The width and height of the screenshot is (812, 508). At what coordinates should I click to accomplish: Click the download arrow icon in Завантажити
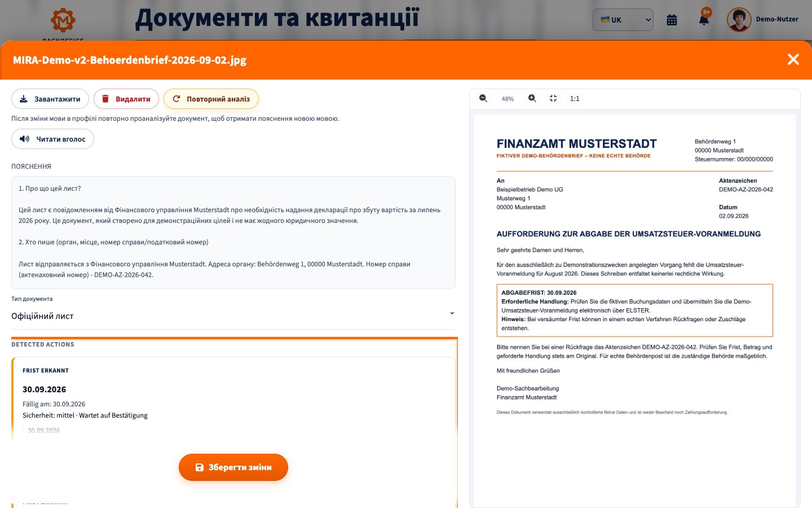pos(24,99)
